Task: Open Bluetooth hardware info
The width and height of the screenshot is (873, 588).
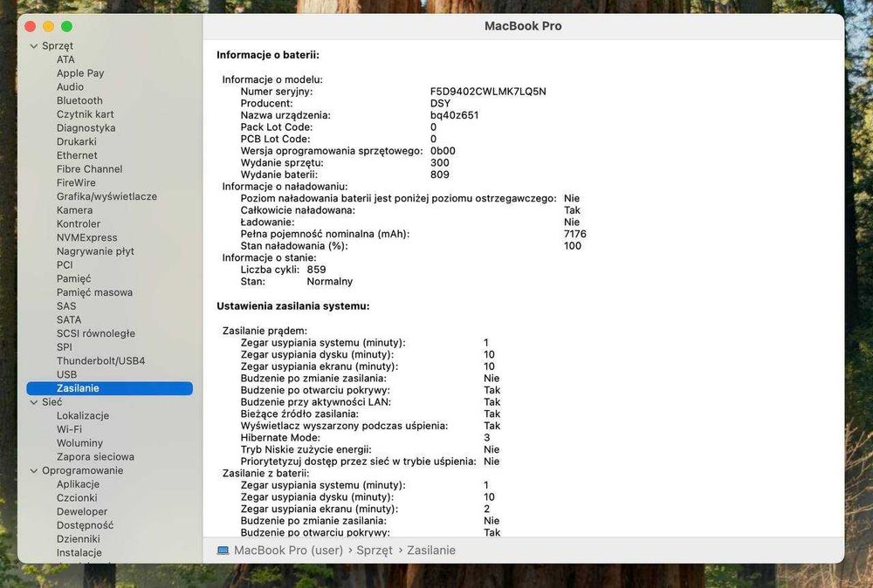Action: pos(79,100)
